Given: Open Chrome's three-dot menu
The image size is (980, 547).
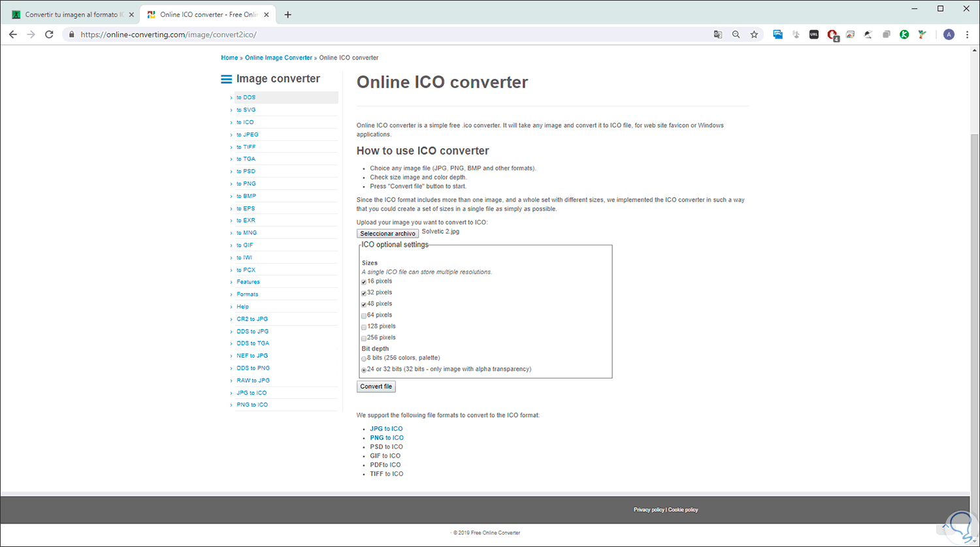Looking at the screenshot, I should pos(967,35).
